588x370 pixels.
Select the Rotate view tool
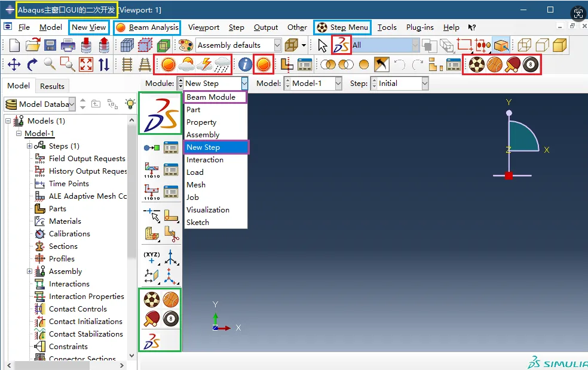coord(32,64)
